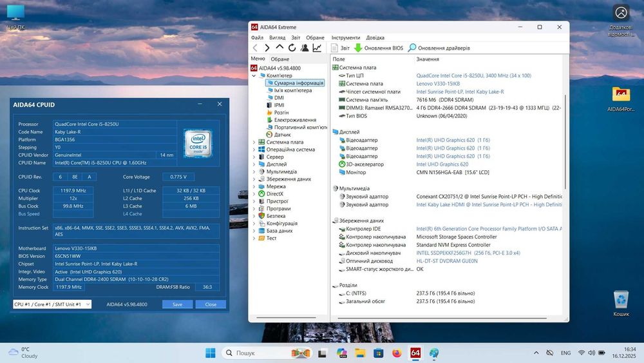
Task: Open Firefox from the taskbar
Action: pyautogui.click(x=397, y=353)
